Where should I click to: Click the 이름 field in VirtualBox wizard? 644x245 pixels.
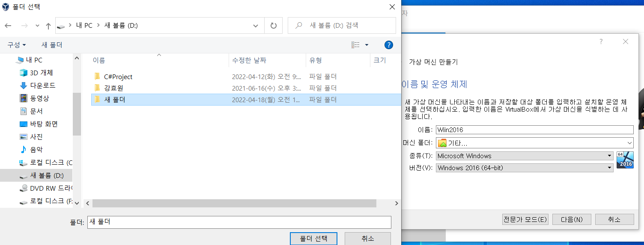(x=534, y=130)
